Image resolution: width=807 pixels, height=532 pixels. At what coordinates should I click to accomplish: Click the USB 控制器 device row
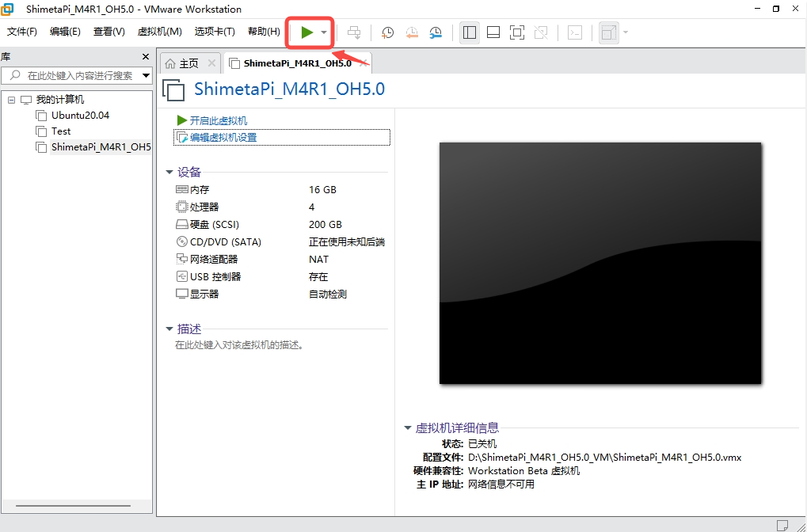coord(280,277)
